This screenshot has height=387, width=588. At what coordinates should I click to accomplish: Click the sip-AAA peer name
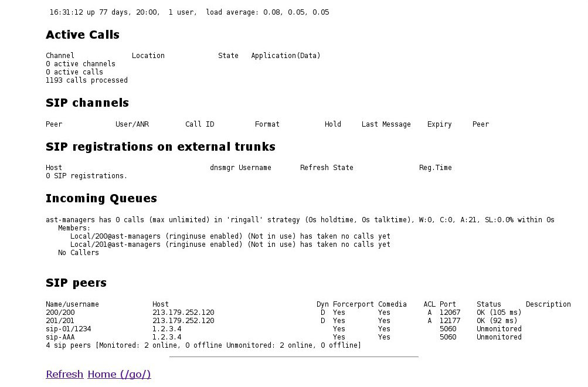pyautogui.click(x=60, y=337)
